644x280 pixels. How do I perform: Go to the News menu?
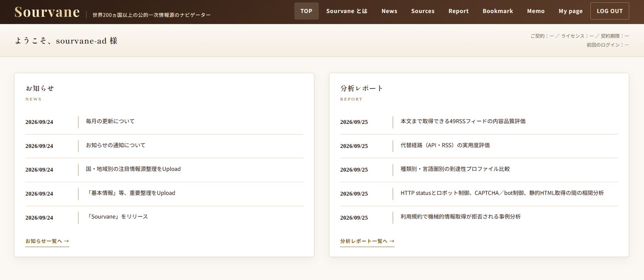(389, 11)
